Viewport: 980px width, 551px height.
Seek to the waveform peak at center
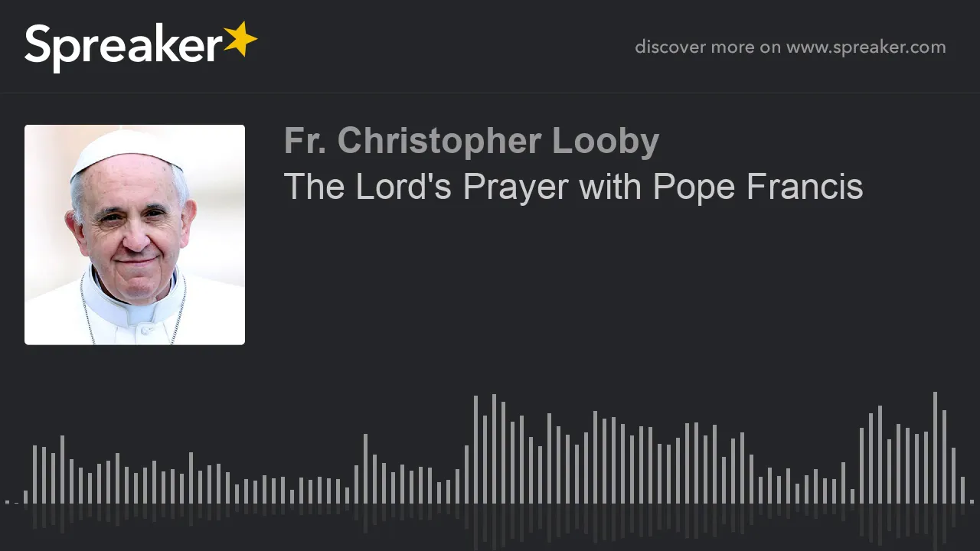point(494,448)
